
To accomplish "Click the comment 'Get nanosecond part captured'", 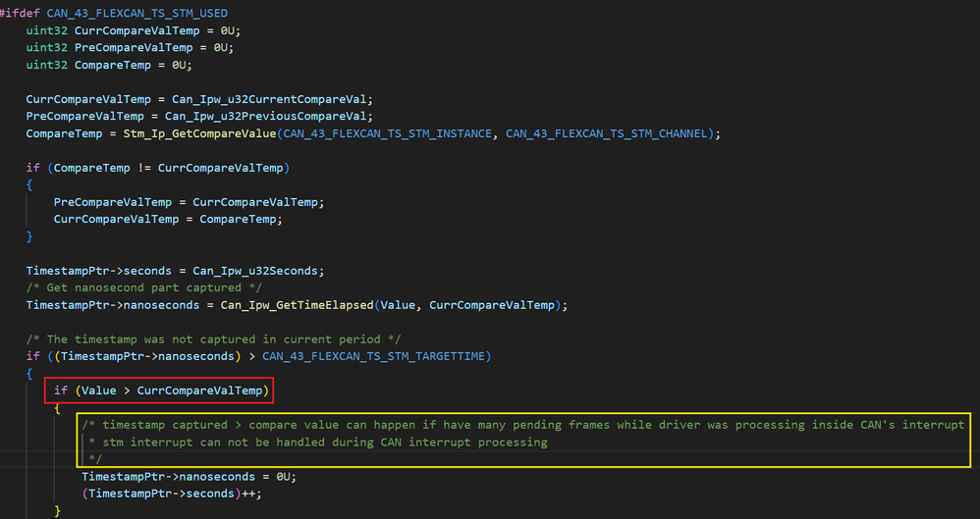I will coord(143,287).
